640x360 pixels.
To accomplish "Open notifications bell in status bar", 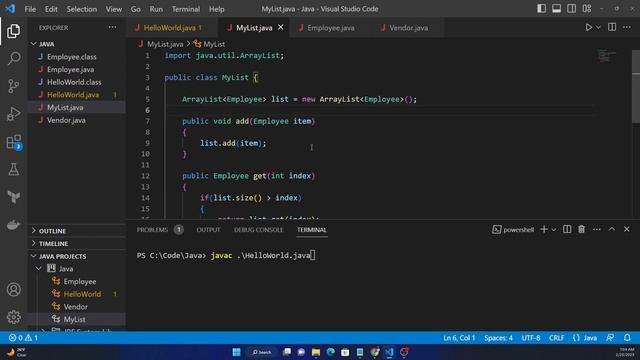I will coord(627,338).
